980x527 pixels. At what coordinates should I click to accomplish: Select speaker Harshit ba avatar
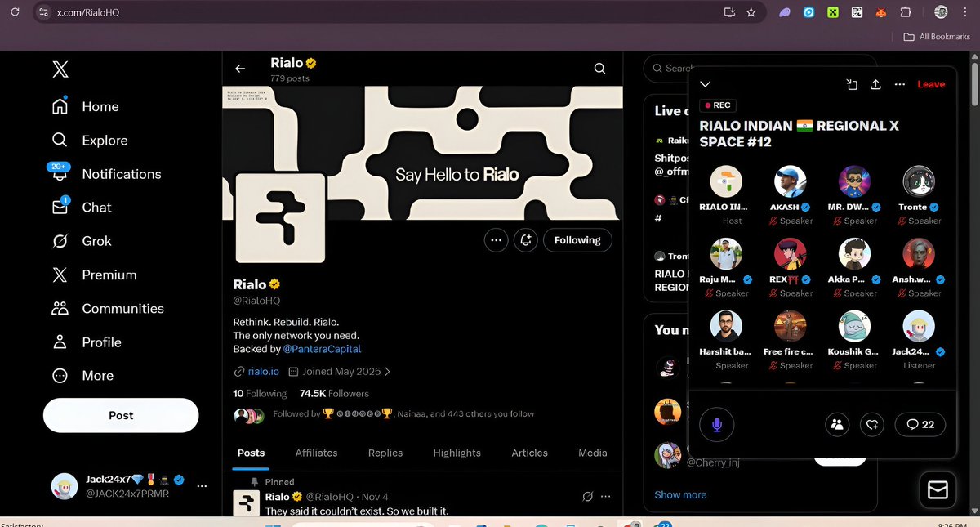coord(726,326)
